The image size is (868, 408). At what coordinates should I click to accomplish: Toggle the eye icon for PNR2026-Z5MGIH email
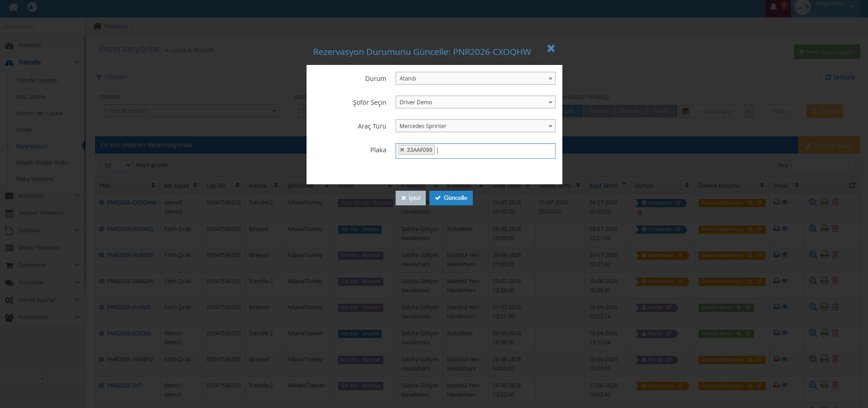(x=784, y=281)
